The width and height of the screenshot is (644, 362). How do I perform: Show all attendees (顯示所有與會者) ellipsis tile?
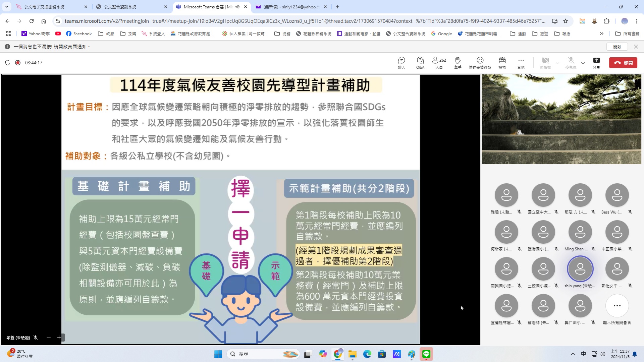617,306
